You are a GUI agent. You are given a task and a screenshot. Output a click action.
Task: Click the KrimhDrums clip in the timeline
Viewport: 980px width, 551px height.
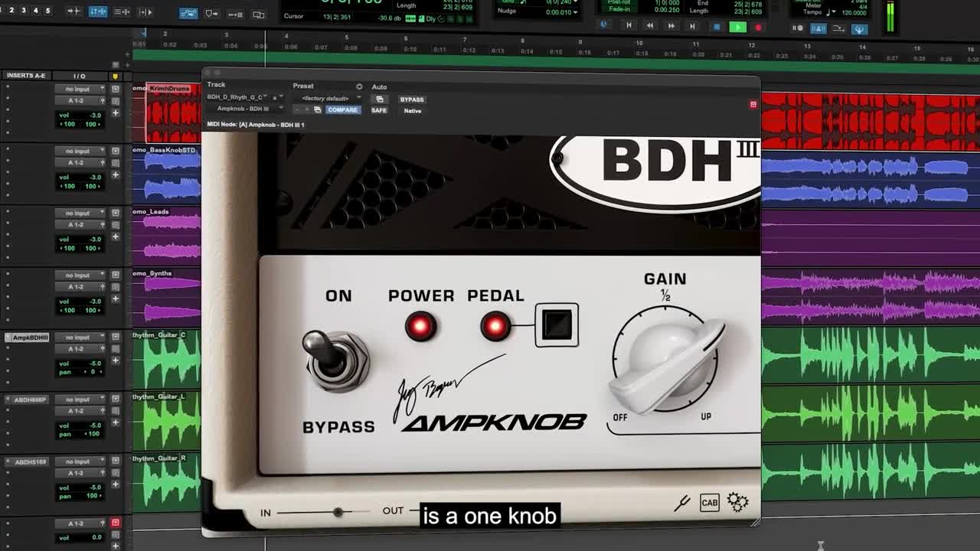pos(173,115)
